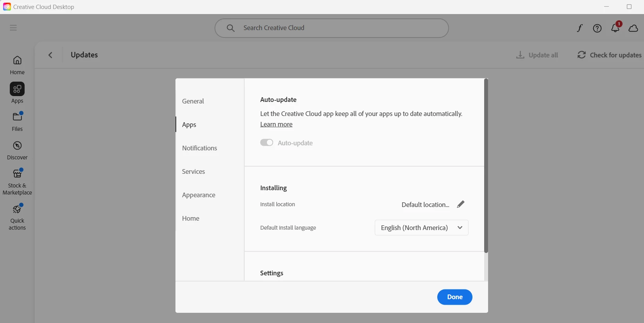
Task: Click the search magnifier icon
Action: (x=231, y=28)
